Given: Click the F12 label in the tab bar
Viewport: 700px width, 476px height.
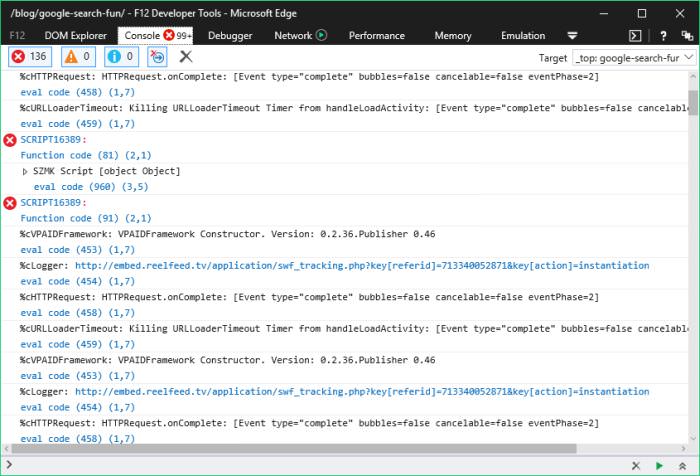Looking at the screenshot, I should coord(17,36).
